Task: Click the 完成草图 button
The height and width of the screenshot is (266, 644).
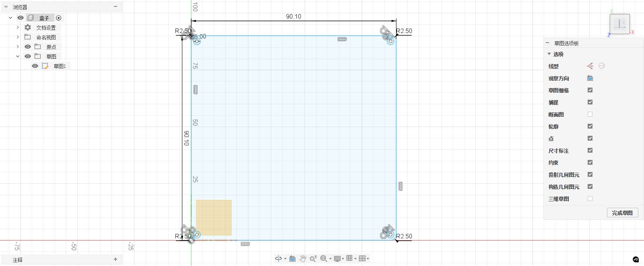Action: 622,213
